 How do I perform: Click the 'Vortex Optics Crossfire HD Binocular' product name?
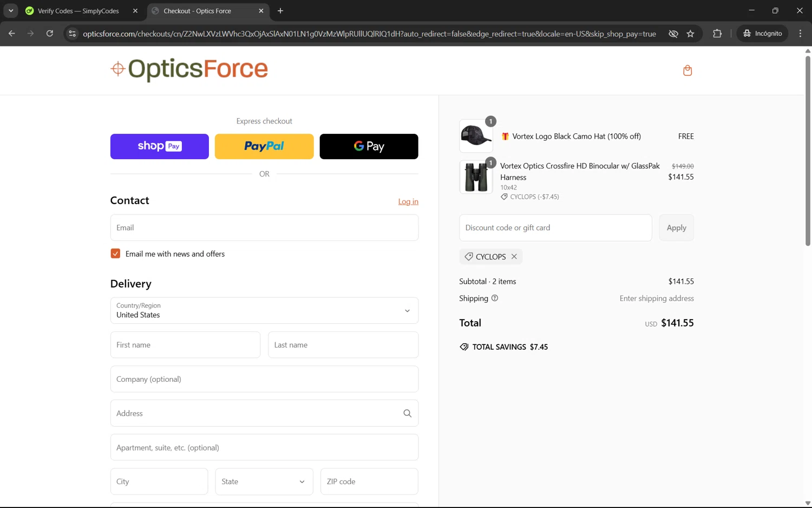[x=580, y=172]
